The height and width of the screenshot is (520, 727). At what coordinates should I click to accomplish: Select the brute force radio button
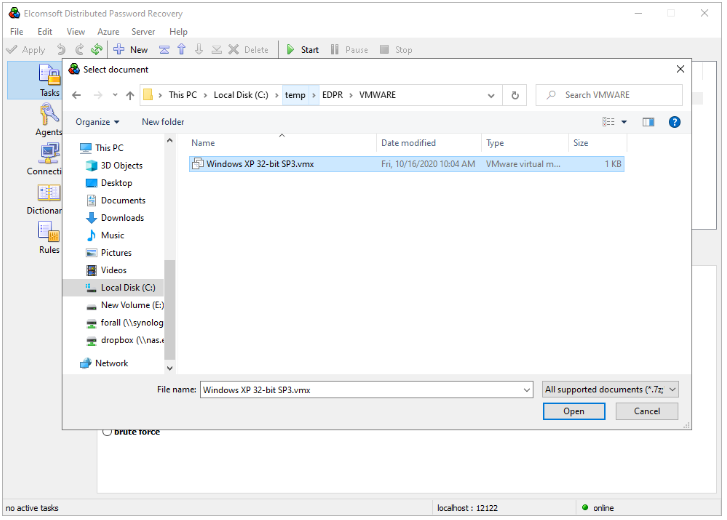(x=105, y=432)
